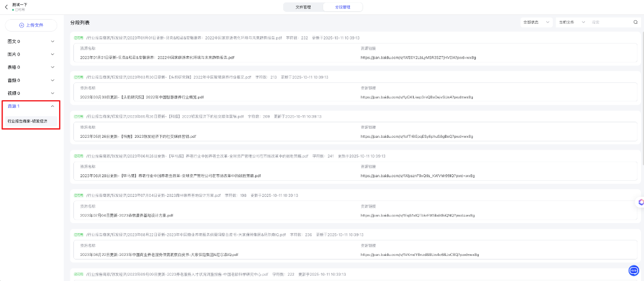Collapse the 资源 1 category
This screenshot has height=281, width=644.
coord(53,106)
